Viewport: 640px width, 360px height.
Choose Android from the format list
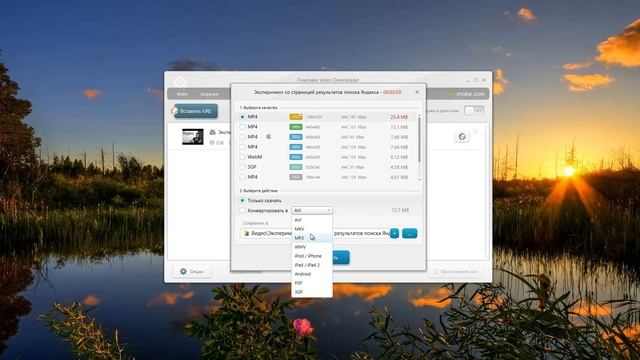click(312, 274)
